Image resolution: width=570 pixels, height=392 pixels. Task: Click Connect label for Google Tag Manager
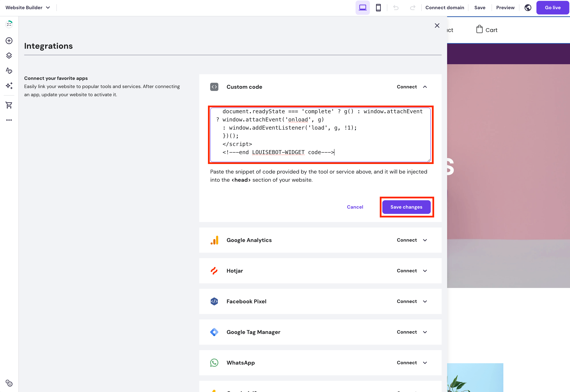tap(407, 332)
